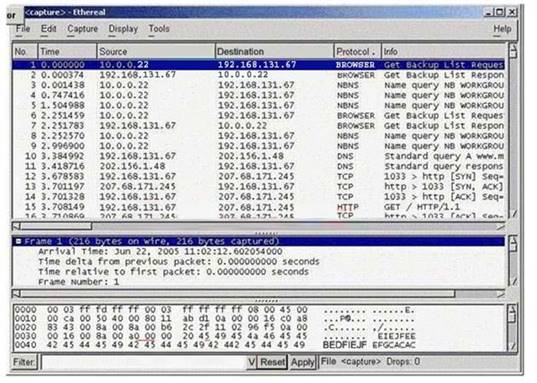
Task: Click into the filter text field
Action: click(143, 362)
